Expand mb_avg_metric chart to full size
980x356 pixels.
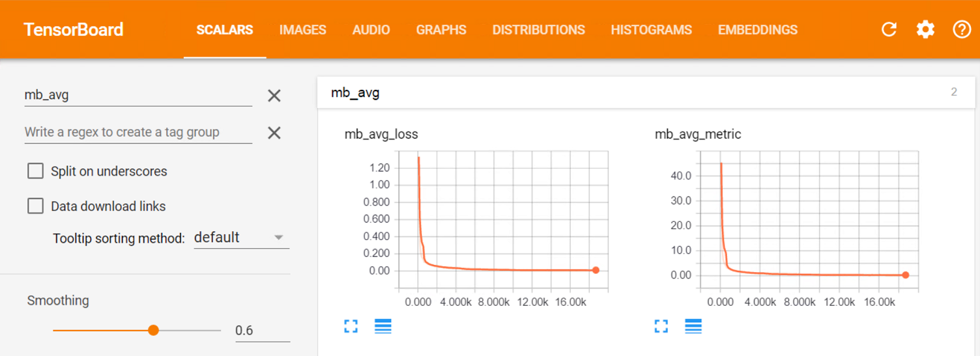[661, 326]
